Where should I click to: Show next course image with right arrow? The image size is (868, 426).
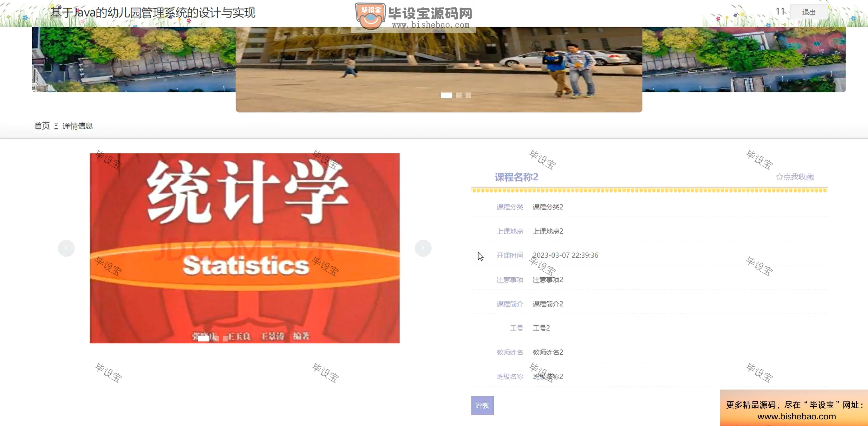pyautogui.click(x=423, y=248)
